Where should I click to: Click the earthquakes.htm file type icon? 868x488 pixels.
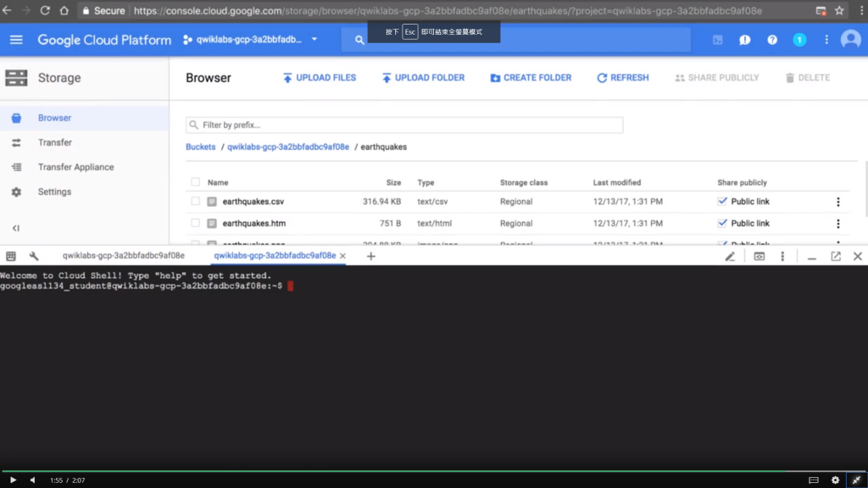211,224
